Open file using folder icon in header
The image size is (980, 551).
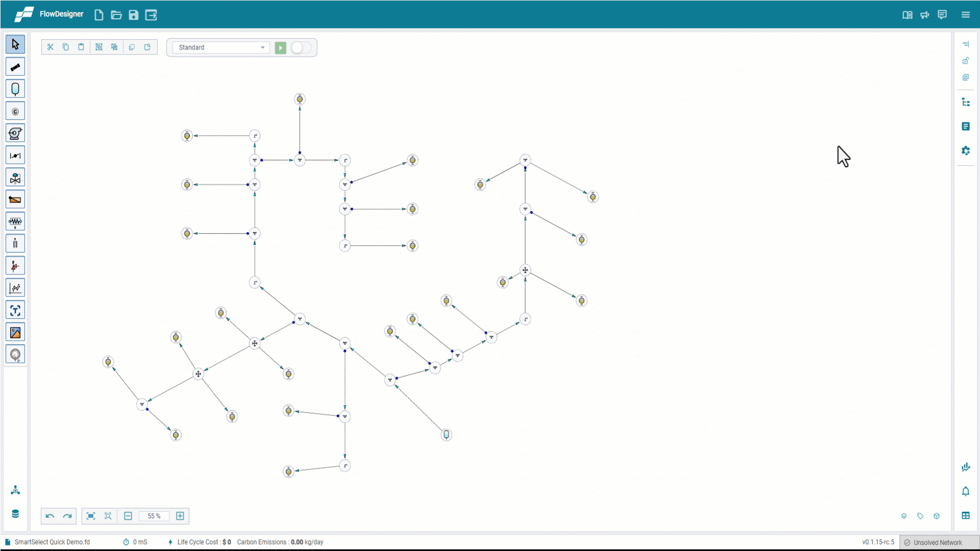(116, 15)
